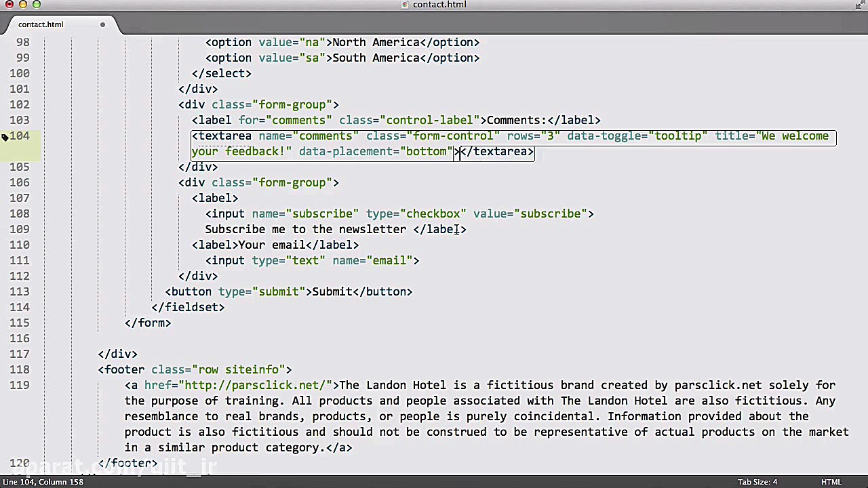
Task: Click the closing </textarea> tag
Action: [497, 151]
